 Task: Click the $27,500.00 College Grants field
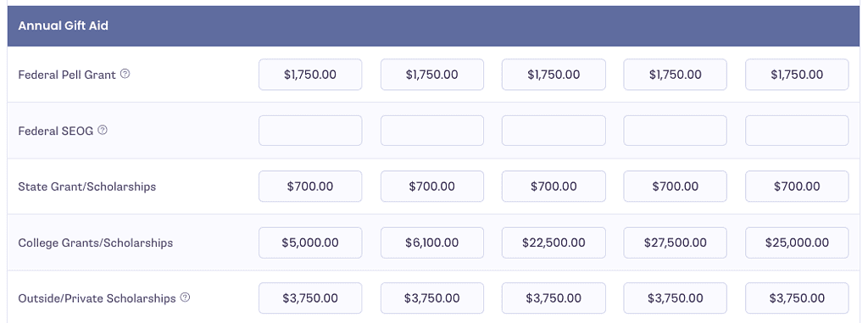[x=675, y=242]
